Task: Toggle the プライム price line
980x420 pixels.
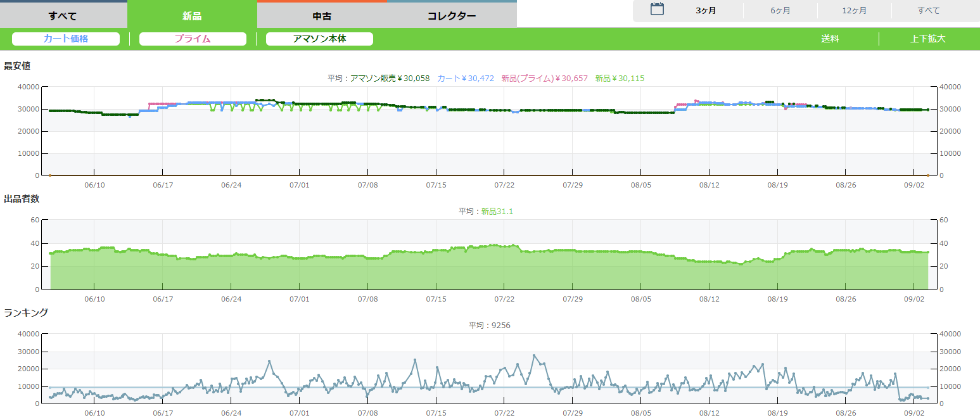Action: pos(193,39)
